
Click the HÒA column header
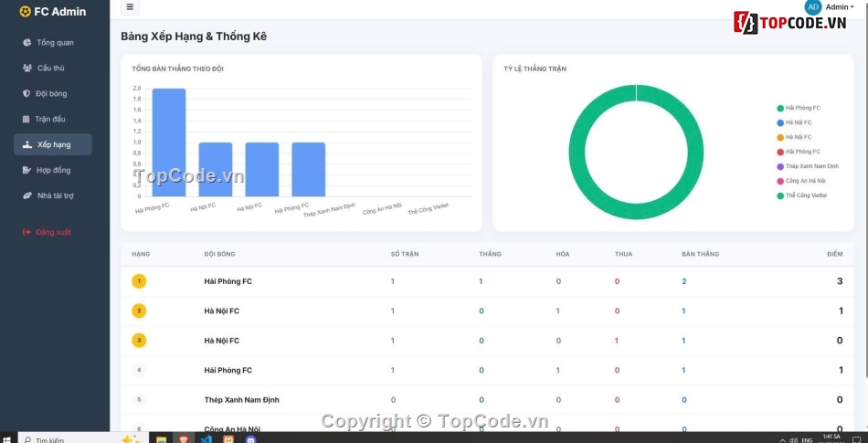click(x=563, y=254)
